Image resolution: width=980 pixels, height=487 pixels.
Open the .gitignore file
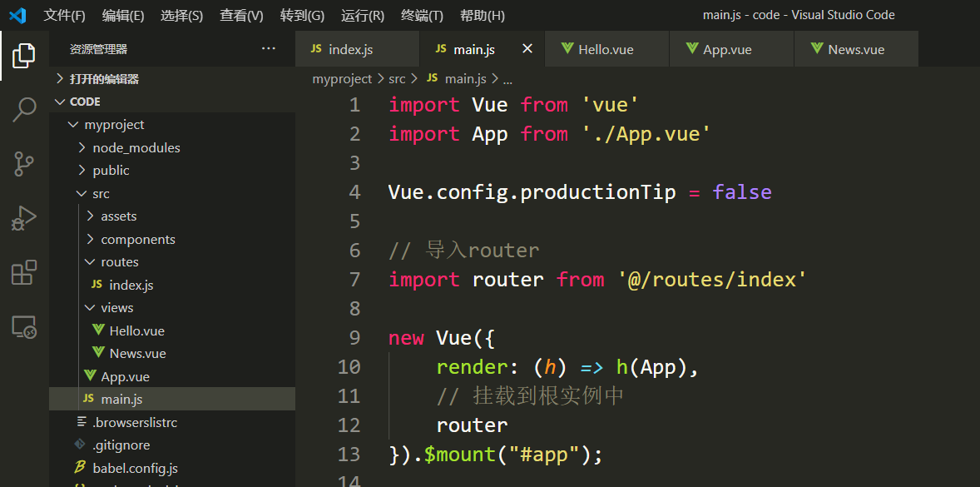click(172, 445)
